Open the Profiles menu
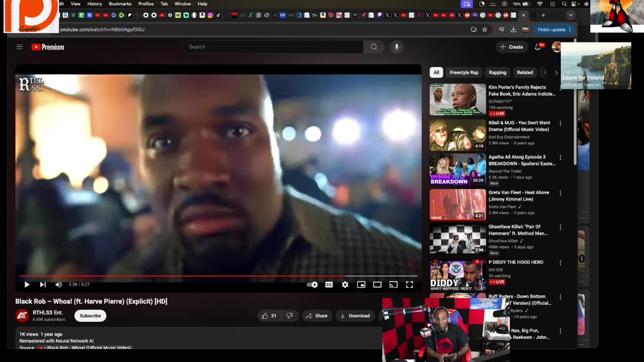 146,4
